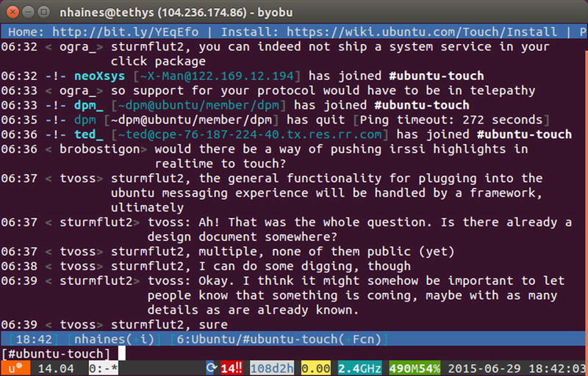
Task: Click the host ~ted@cpe-76-187-224-40.tx.res.rr.com
Action: 250,134
